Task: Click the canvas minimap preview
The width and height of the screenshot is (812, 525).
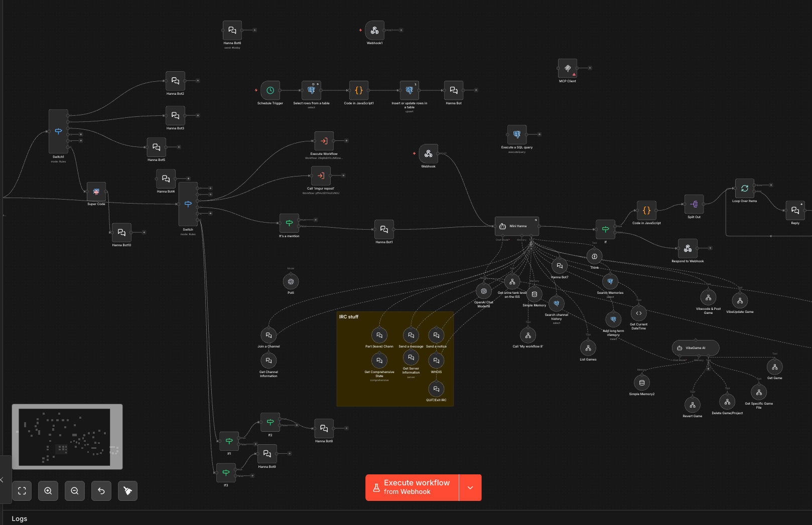Action: pyautogui.click(x=67, y=437)
